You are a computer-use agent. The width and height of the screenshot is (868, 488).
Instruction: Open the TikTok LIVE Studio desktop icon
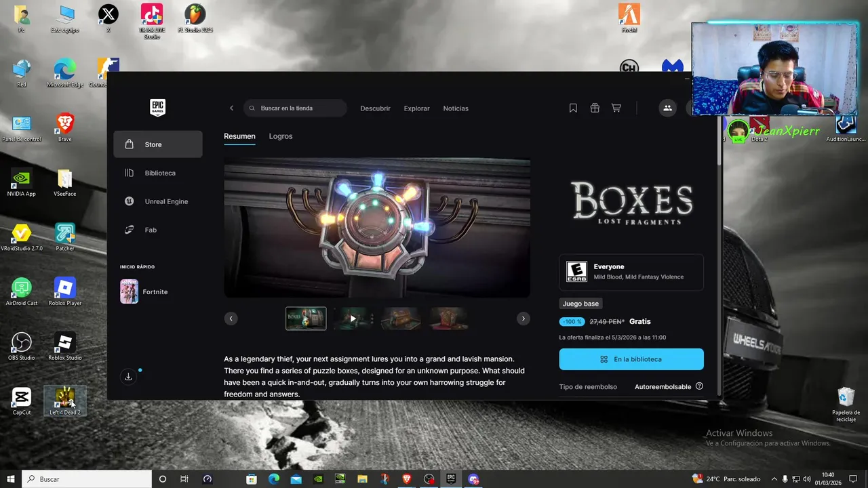(152, 20)
